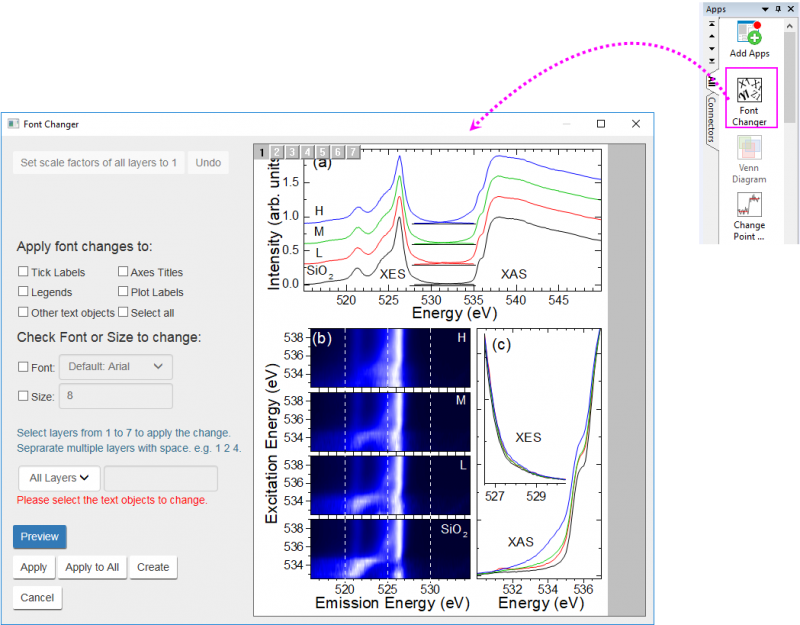Select layer 7 icon in graph preview
This screenshot has height=625, width=800.
pyautogui.click(x=353, y=152)
